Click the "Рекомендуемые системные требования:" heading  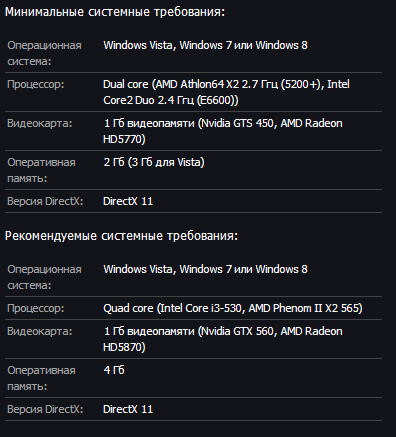122,236
